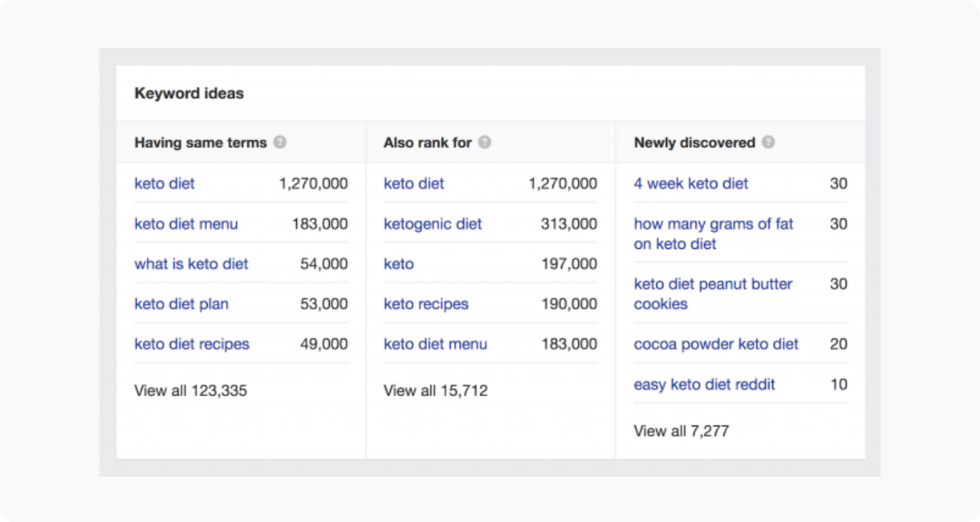Open the 'keto diet recipes' keyword link
This screenshot has width=980, height=522.
[192, 344]
